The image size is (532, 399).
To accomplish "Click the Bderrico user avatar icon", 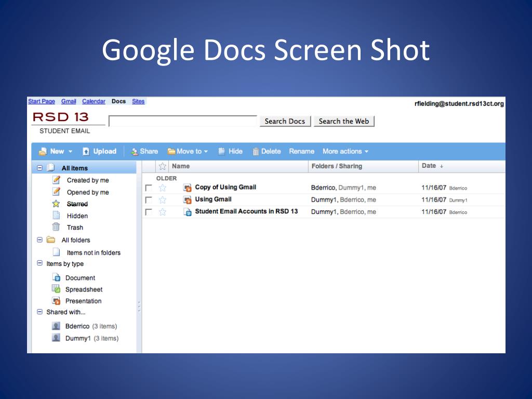I will 56,326.
